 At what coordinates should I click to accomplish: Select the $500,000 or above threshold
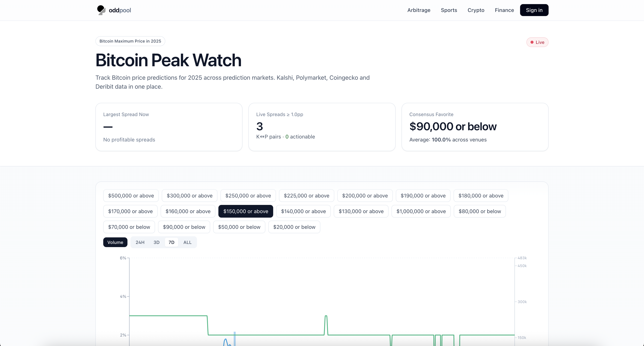tap(130, 196)
